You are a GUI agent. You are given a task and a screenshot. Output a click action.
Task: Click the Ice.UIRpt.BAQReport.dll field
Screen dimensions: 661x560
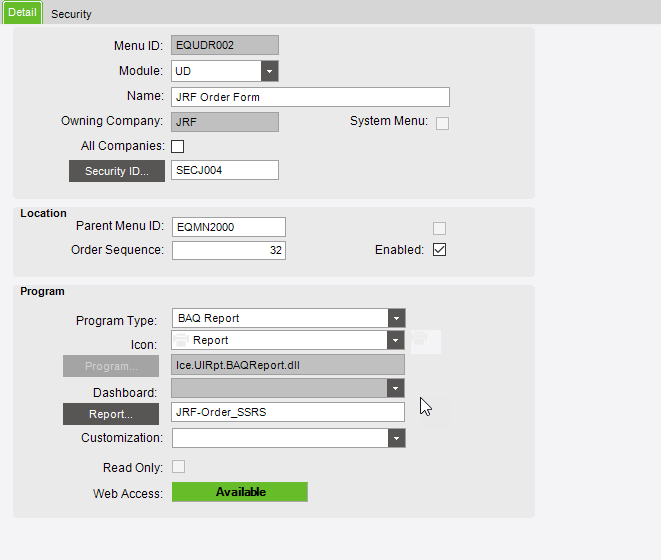(x=288, y=365)
